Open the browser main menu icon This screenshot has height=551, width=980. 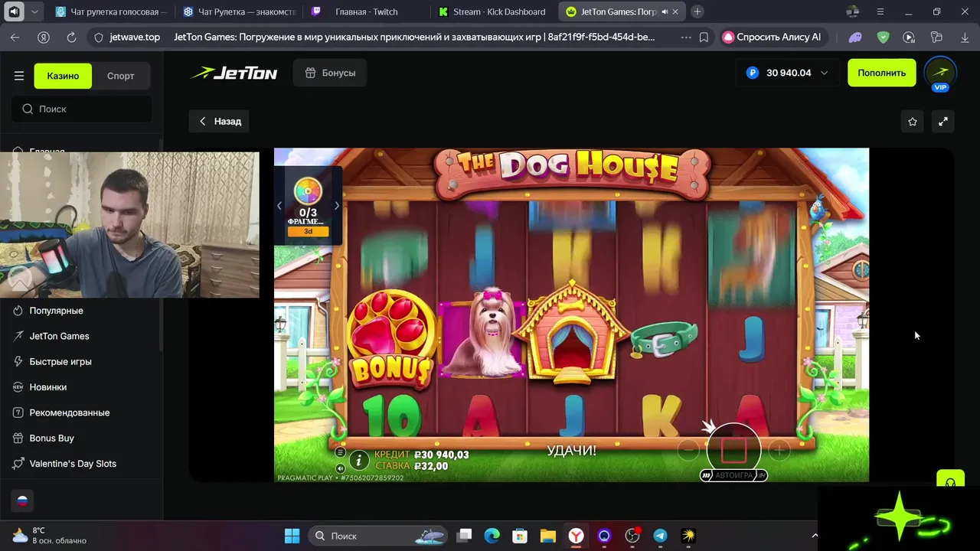[x=880, y=11]
